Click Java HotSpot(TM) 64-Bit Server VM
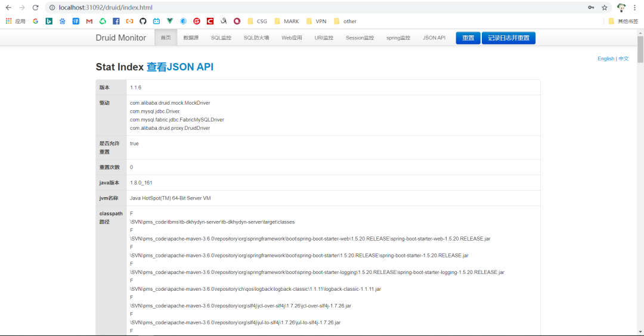This screenshot has height=336, width=644. pyautogui.click(x=171, y=198)
